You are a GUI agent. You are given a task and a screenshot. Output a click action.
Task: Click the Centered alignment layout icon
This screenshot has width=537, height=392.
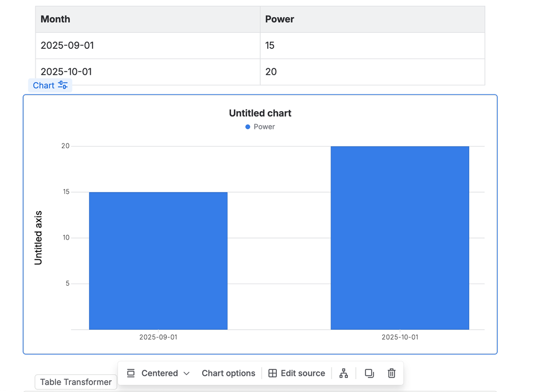131,373
